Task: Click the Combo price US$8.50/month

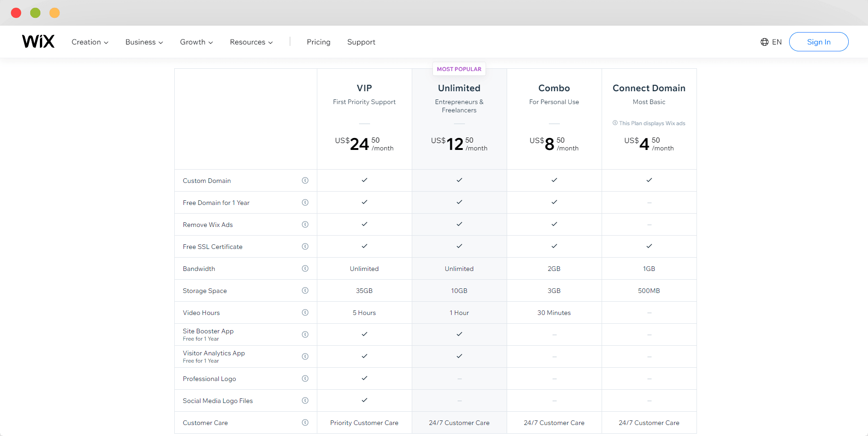Action: [554, 144]
